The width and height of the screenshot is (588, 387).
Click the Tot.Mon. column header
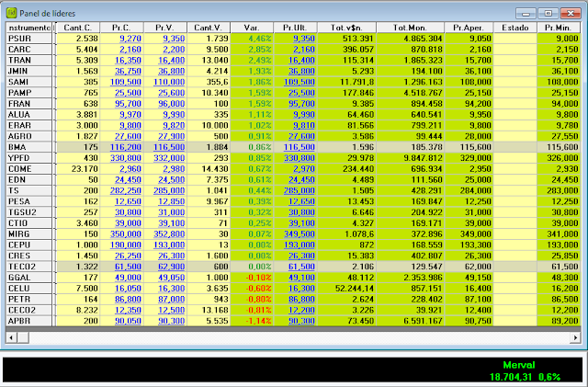pyautogui.click(x=411, y=28)
